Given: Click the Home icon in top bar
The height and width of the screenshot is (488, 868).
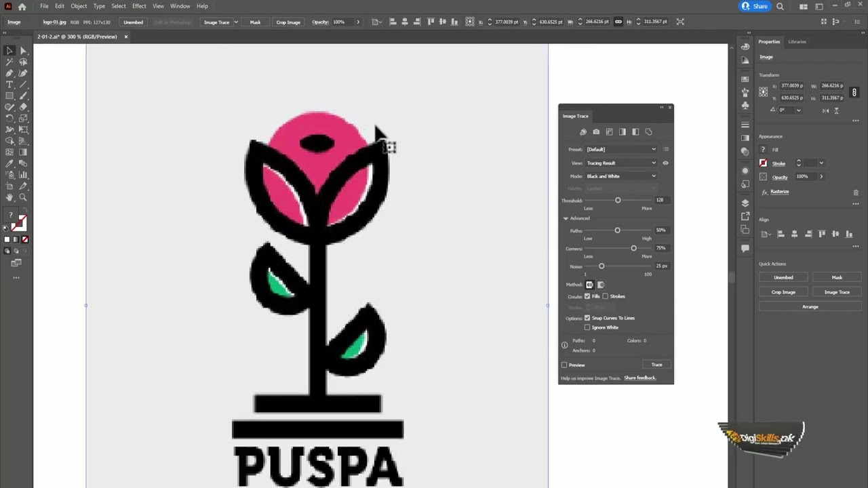Looking at the screenshot, I should pos(22,6).
